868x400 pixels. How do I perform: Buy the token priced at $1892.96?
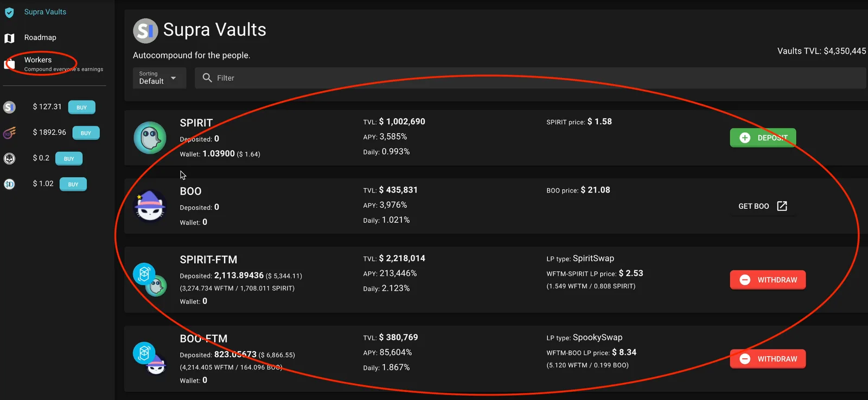pyautogui.click(x=86, y=133)
